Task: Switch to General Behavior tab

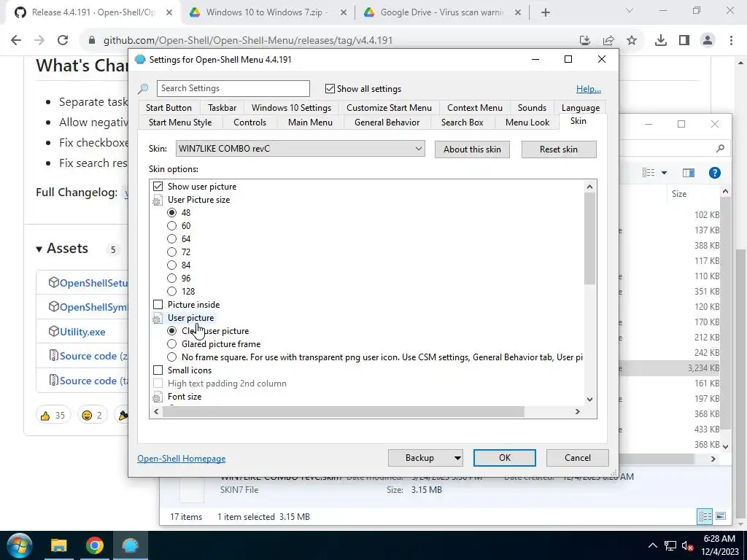Action: pos(387,122)
